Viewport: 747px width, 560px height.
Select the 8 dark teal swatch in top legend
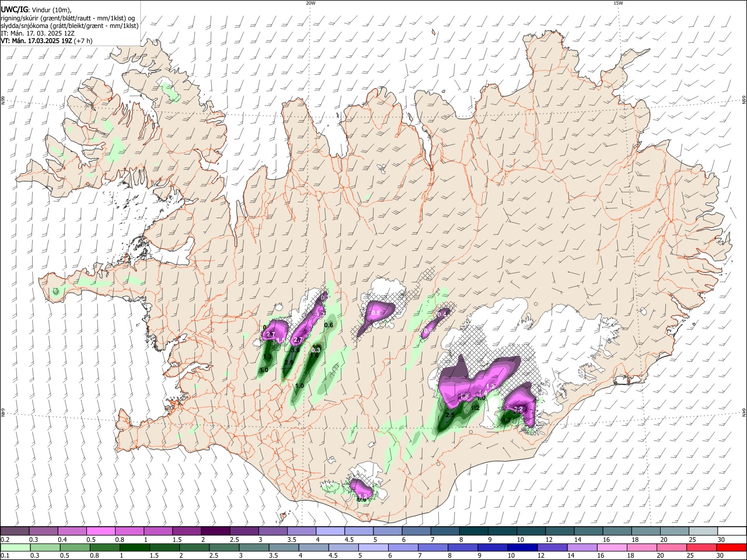click(x=473, y=531)
